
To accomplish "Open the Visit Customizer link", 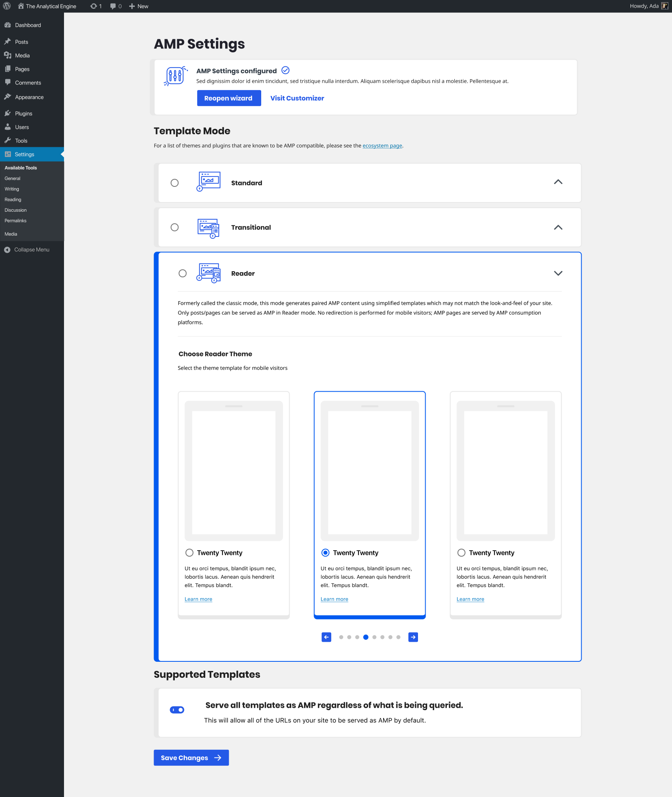I will [x=297, y=98].
